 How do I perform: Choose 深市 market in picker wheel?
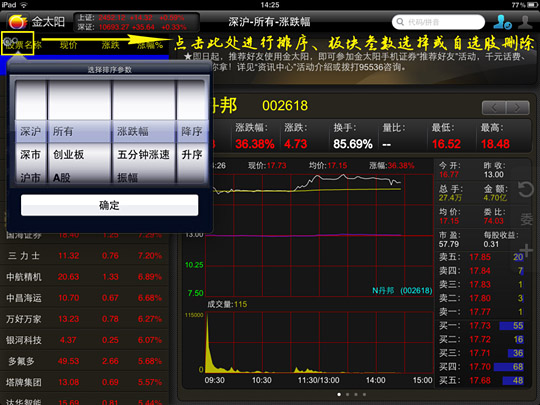coord(30,155)
